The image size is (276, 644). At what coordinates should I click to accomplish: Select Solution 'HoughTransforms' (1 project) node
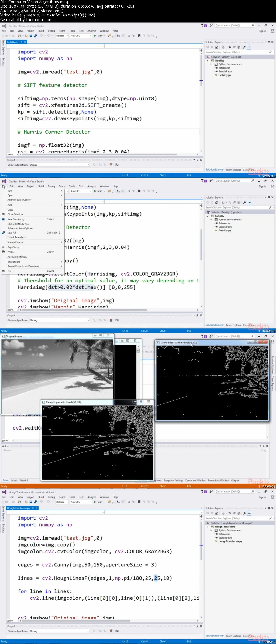pyautogui.click(x=232, y=523)
